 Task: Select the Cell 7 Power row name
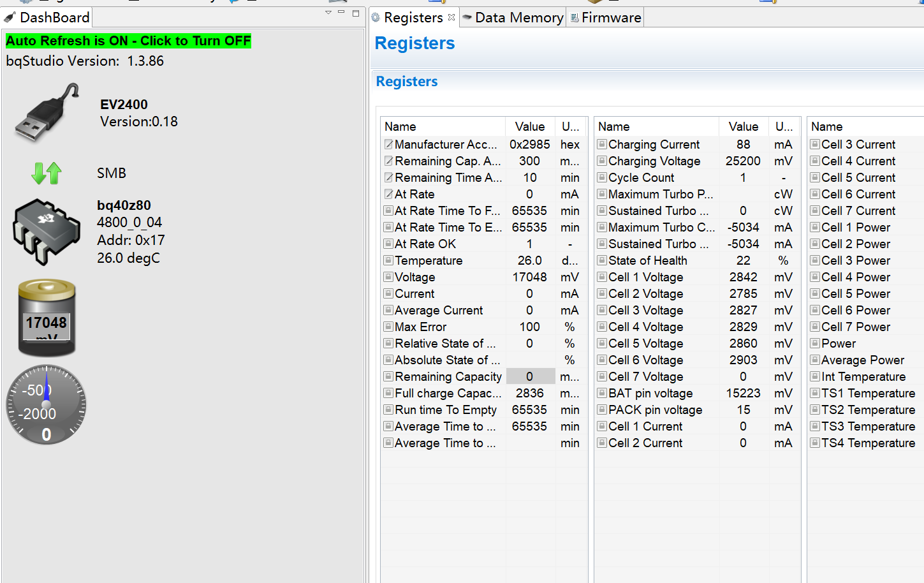click(856, 327)
